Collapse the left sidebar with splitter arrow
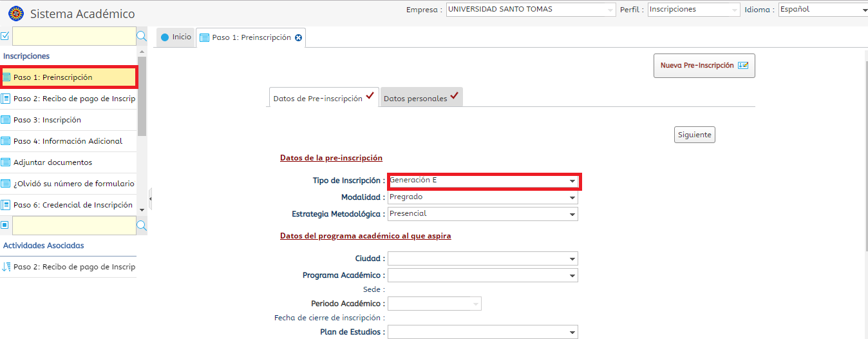This screenshot has height=339, width=868. tap(150, 199)
